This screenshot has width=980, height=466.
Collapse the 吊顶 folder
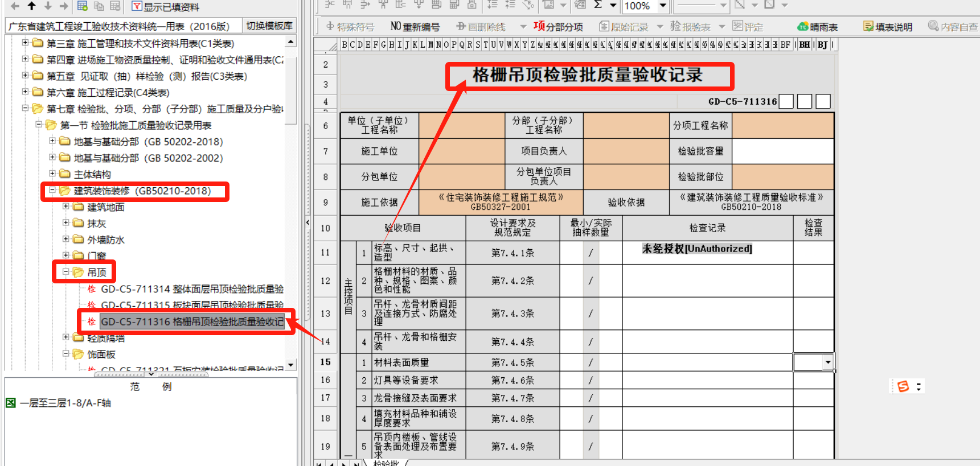(66, 272)
